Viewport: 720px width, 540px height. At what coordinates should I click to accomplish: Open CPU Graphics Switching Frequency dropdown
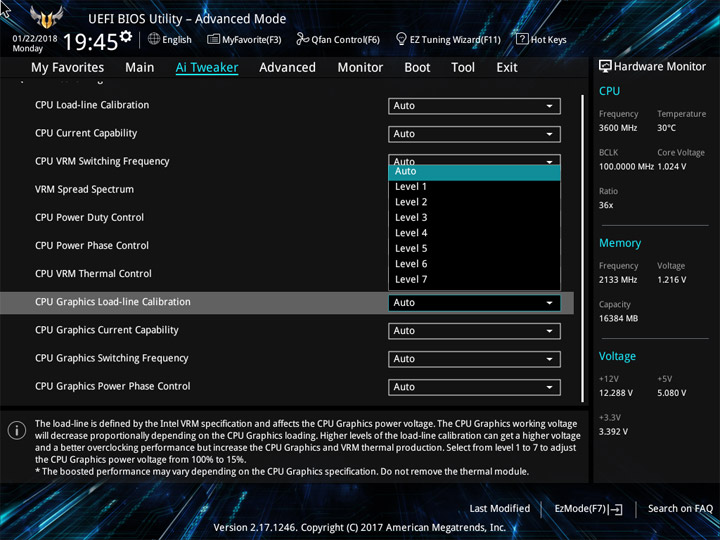[x=474, y=359]
